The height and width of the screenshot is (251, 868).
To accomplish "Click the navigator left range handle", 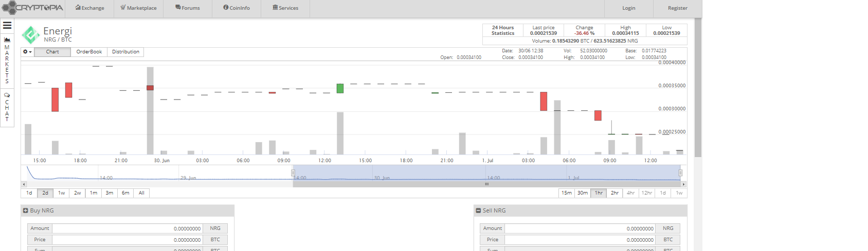I will coord(293,173).
